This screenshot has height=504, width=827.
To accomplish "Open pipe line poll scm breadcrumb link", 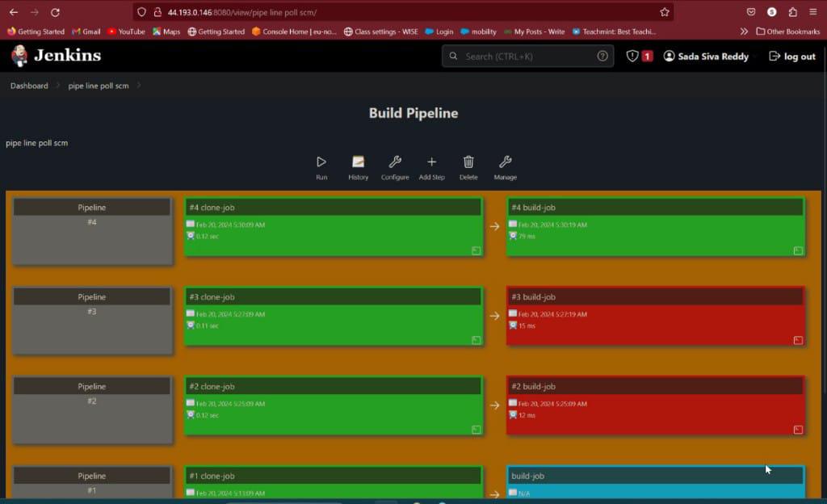I will click(98, 86).
